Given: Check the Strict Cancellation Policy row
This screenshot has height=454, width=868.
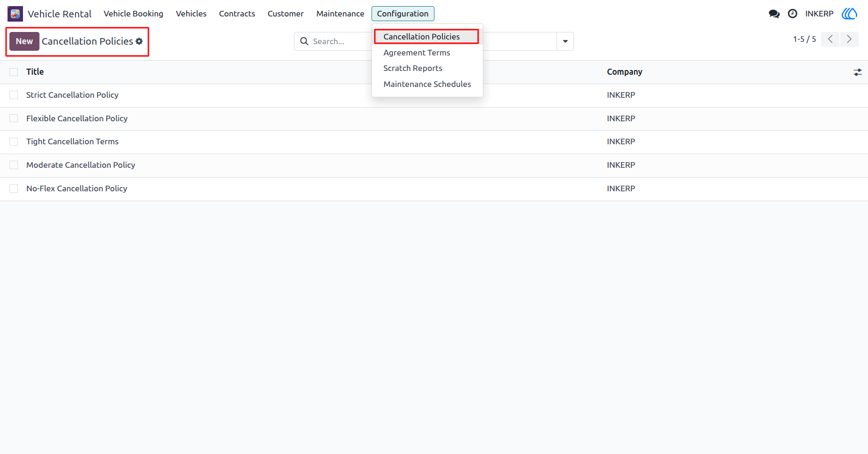Looking at the screenshot, I should (x=14, y=95).
